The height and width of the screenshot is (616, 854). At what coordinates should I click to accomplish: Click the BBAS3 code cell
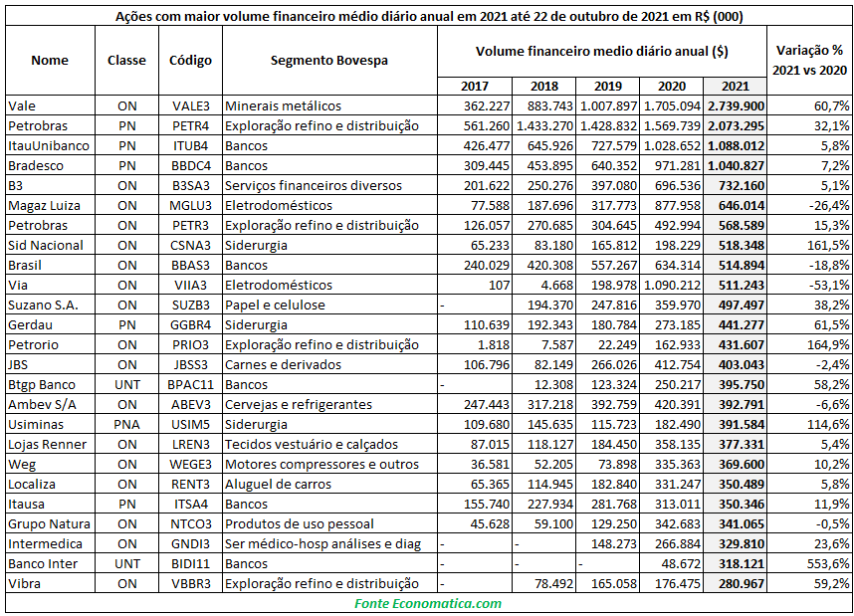191,265
